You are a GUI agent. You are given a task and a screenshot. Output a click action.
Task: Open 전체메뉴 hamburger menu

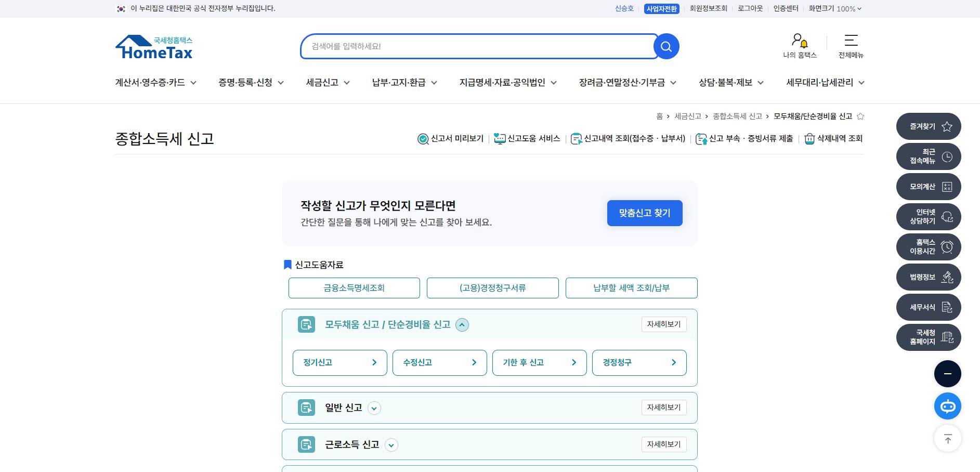(x=851, y=41)
